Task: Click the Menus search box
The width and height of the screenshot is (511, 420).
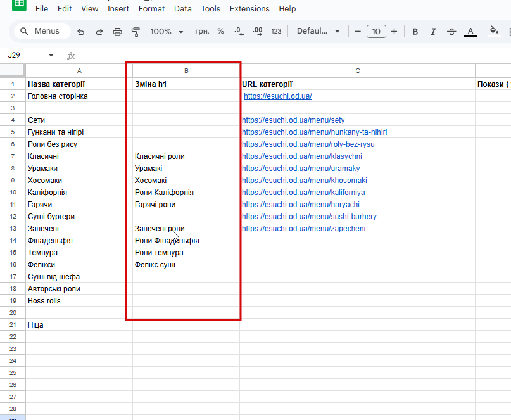Action: (x=42, y=31)
